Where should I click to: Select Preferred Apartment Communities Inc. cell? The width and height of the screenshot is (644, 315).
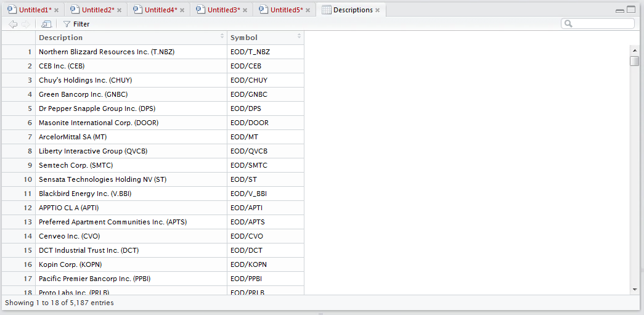coord(131,222)
